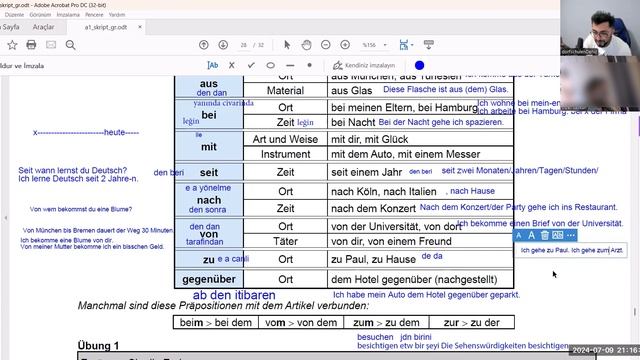Open the Görünüm menu
The width and height of the screenshot is (640, 360).
coord(40,15)
